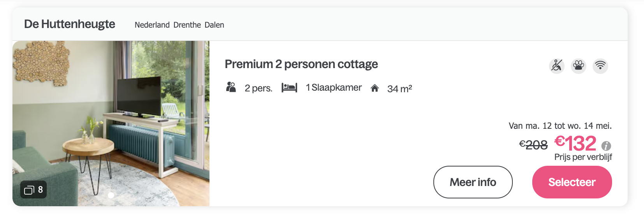Select the white carousel dot on photo
The height and width of the screenshot is (221, 644).
coord(111,195)
